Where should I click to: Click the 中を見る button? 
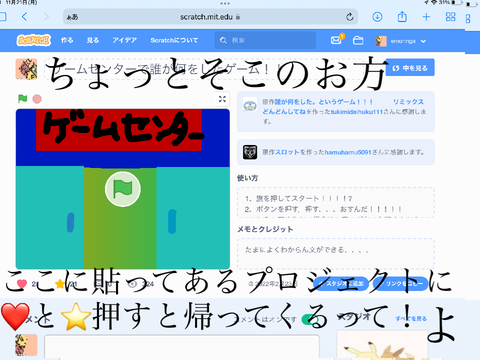410,68
